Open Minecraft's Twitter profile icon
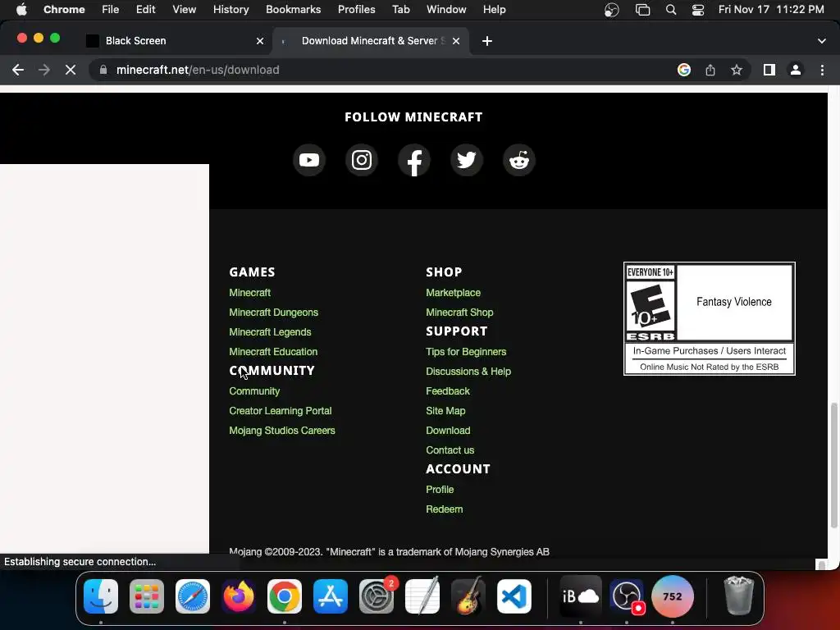 click(x=467, y=160)
